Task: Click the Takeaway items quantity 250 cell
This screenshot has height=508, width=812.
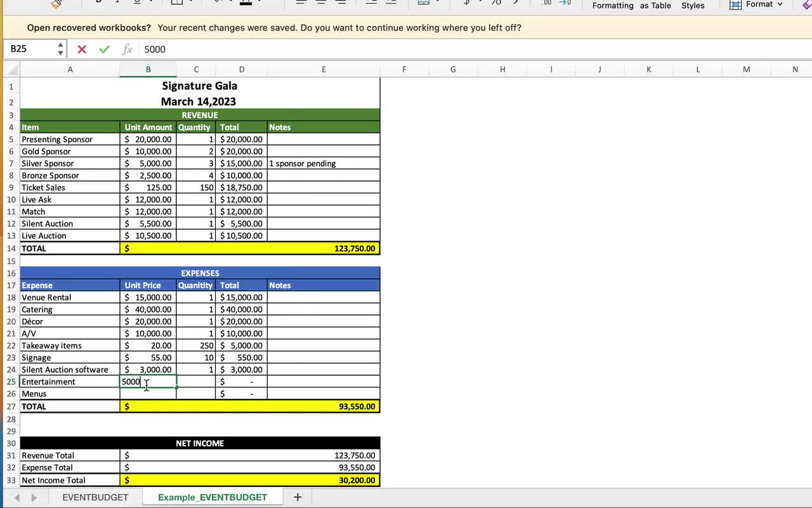Action: tap(196, 345)
